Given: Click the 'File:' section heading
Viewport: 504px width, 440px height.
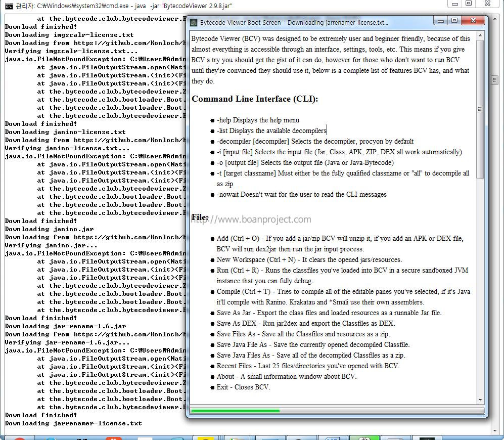Looking at the screenshot, I should 200,217.
